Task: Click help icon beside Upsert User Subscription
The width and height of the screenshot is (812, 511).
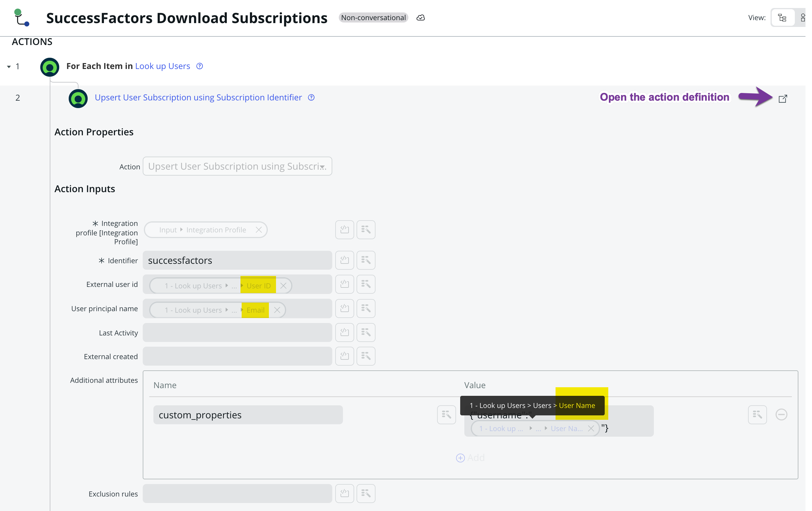Action: (x=311, y=97)
